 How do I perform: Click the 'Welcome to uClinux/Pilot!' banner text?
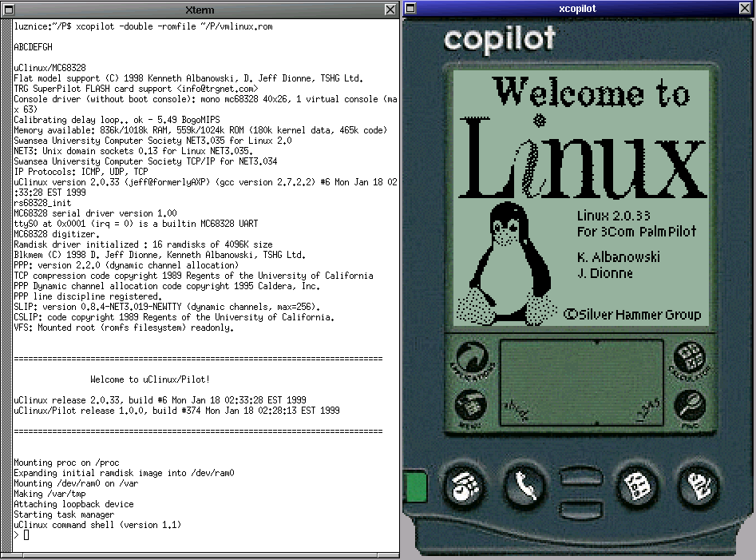point(150,379)
